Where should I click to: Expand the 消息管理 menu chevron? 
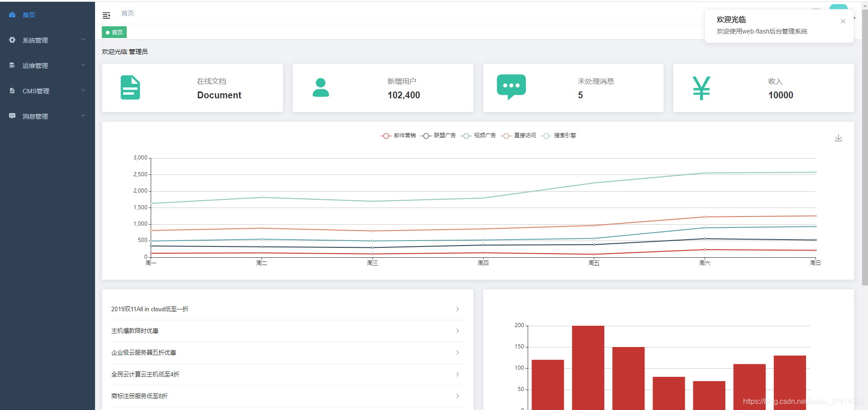coord(83,116)
